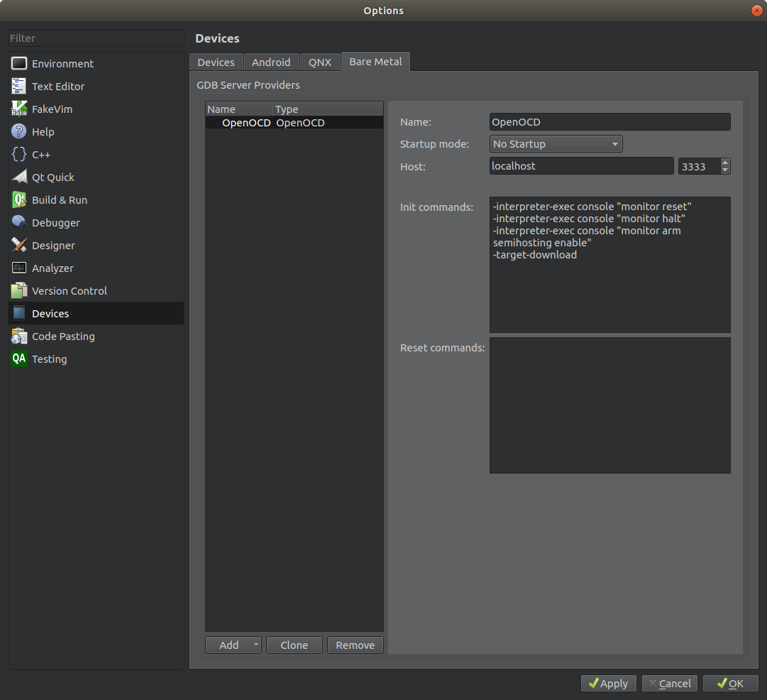Open the Testing QA icon
The height and width of the screenshot is (700, 767).
pos(20,359)
